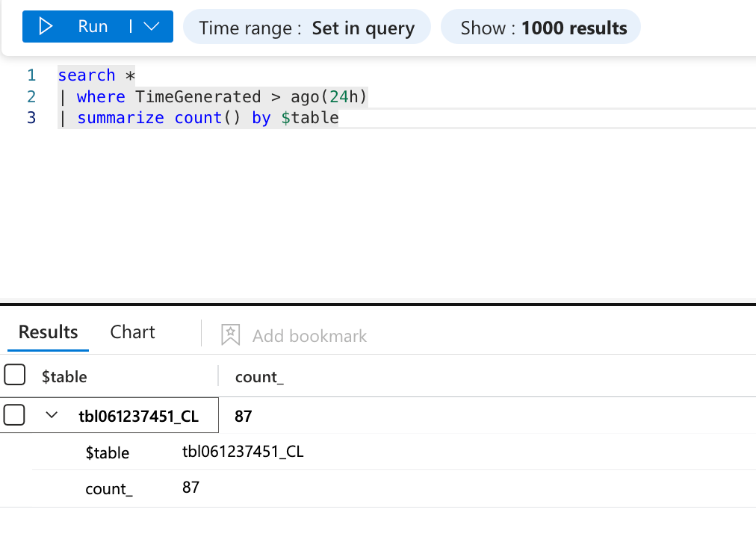Click the expanded detail count_ value 87

[191, 488]
